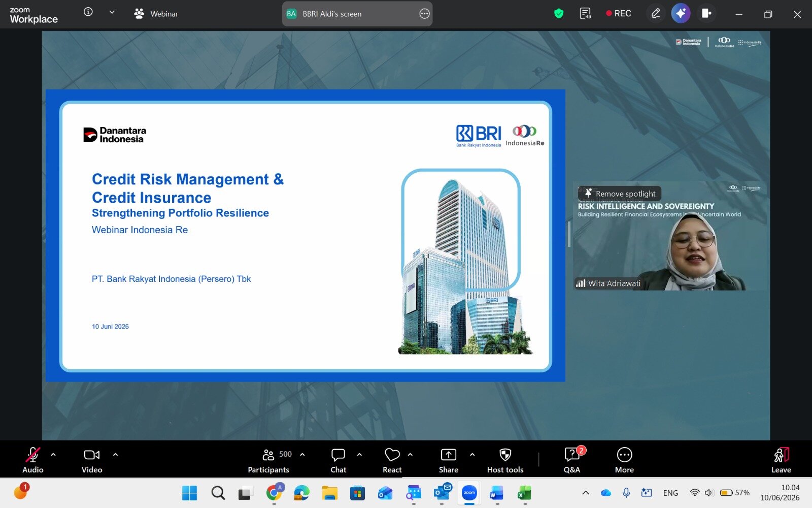Open the Q&A panel
812x508 pixels.
(x=572, y=460)
